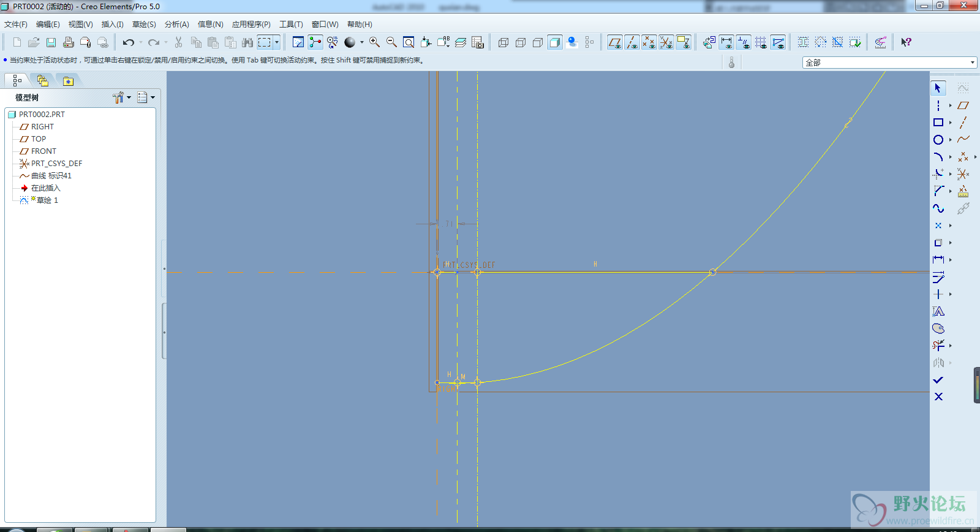Expand the Arc tool flyout arrow
This screenshot has height=532, width=980.
point(951,157)
